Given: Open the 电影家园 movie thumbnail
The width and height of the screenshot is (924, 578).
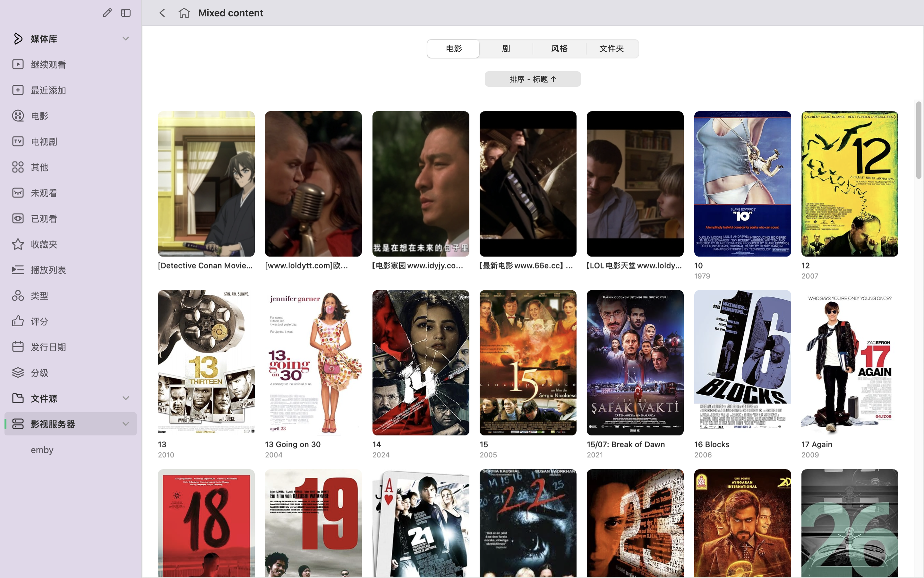Looking at the screenshot, I should [421, 184].
